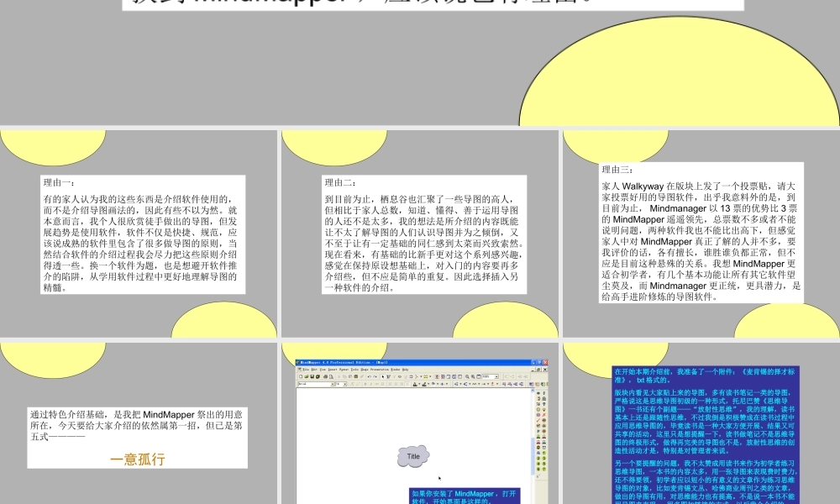Click the MindMapper Help menu

pos(404,370)
